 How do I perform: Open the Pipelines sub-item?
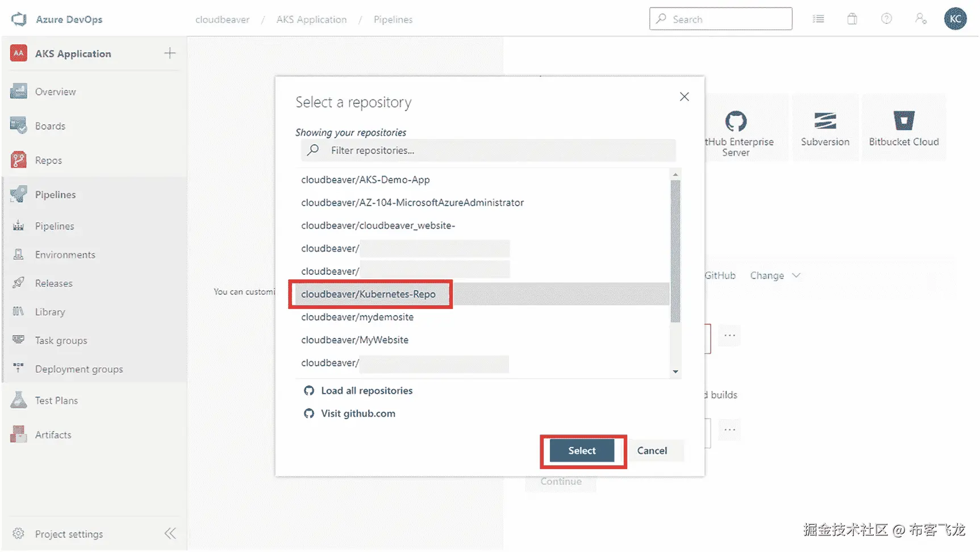coord(55,226)
